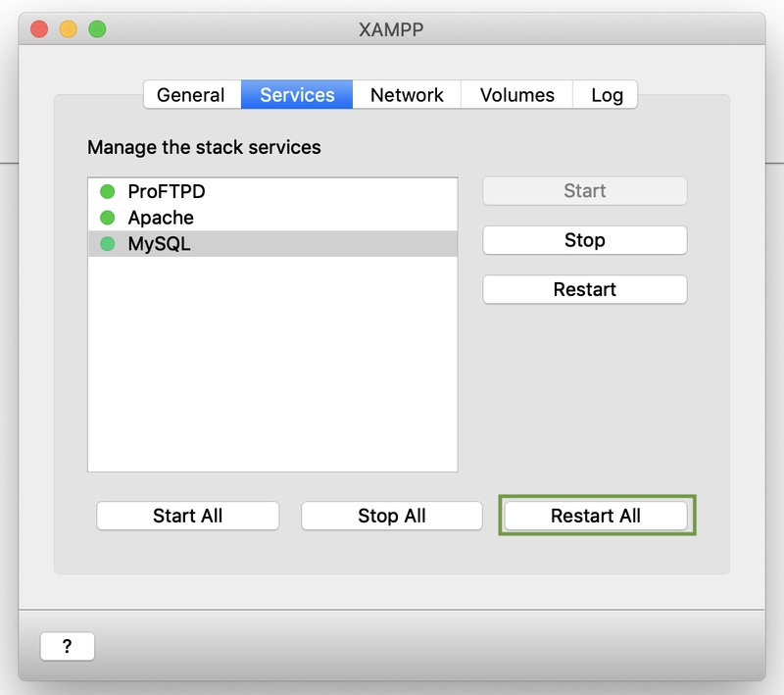Image resolution: width=784 pixels, height=695 pixels.
Task: Switch to the General tab
Action: point(192,94)
